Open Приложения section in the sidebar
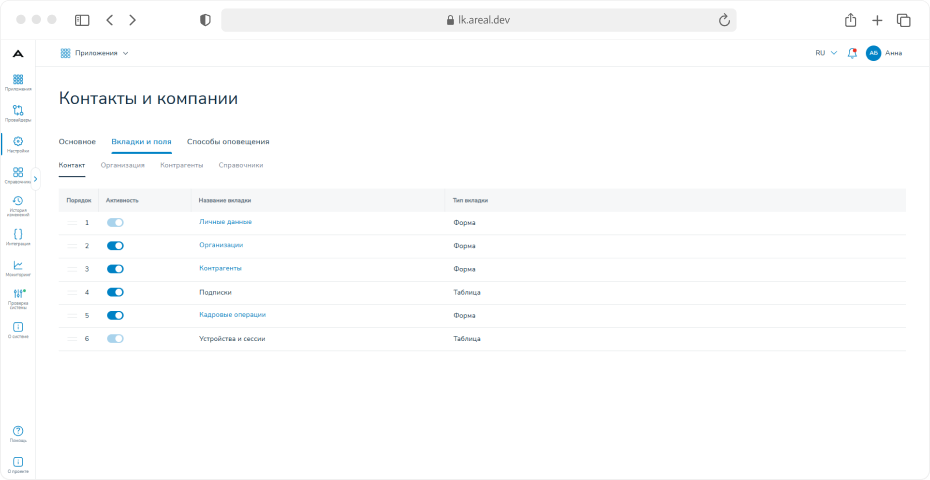930x480 pixels. pos(18,82)
